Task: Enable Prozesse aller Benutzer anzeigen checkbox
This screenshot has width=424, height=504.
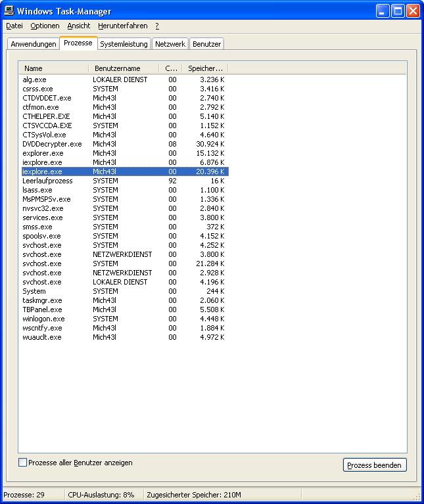Action: click(x=22, y=463)
